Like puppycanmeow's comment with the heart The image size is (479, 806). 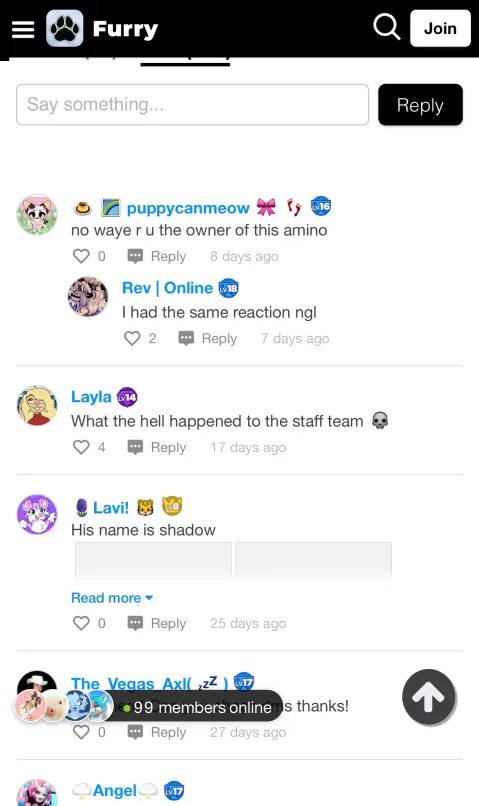point(81,256)
